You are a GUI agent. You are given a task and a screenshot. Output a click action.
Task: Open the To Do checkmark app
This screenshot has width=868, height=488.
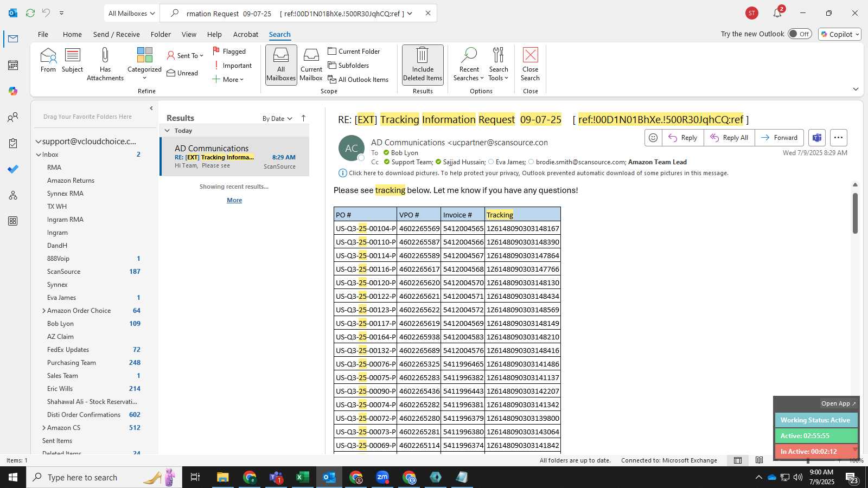(x=13, y=169)
